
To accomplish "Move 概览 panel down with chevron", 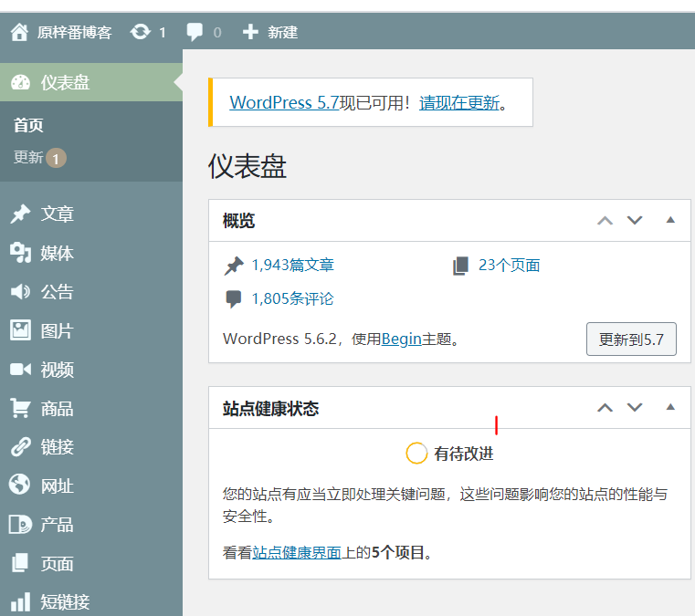I will click(x=635, y=220).
